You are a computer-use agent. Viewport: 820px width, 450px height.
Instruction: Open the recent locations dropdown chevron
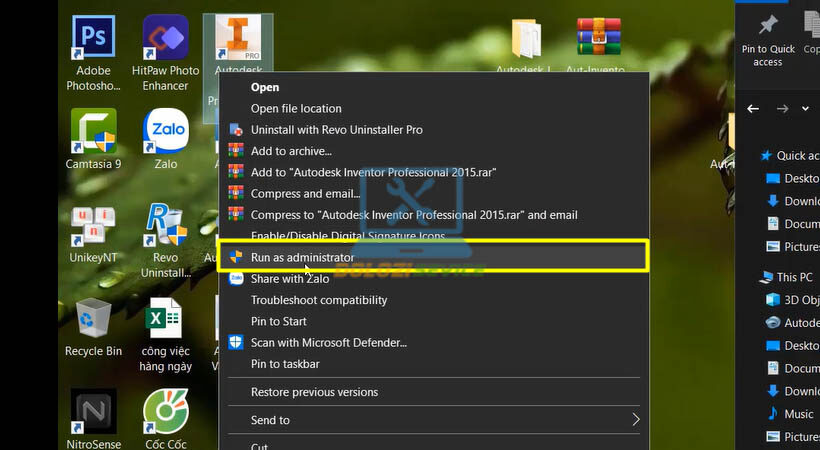[x=805, y=109]
